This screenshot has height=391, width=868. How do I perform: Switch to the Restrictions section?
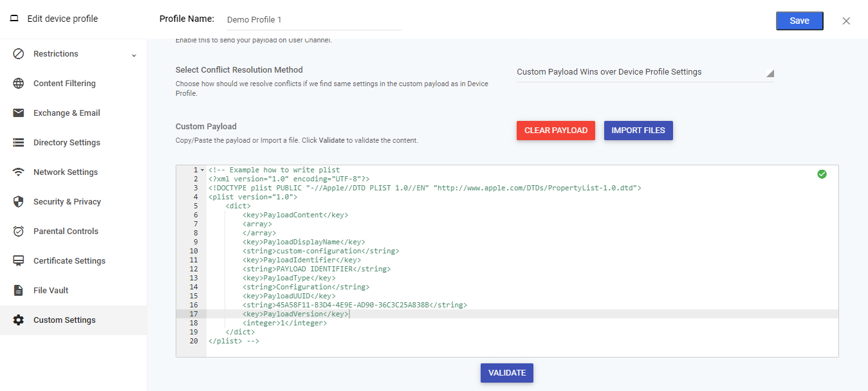pyautogui.click(x=55, y=53)
